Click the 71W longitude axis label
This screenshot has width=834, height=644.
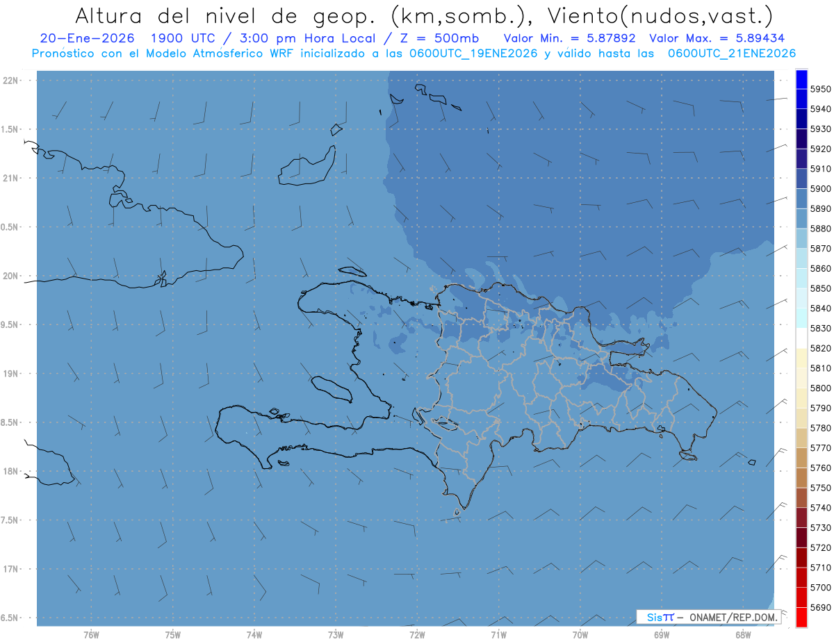[x=498, y=634]
